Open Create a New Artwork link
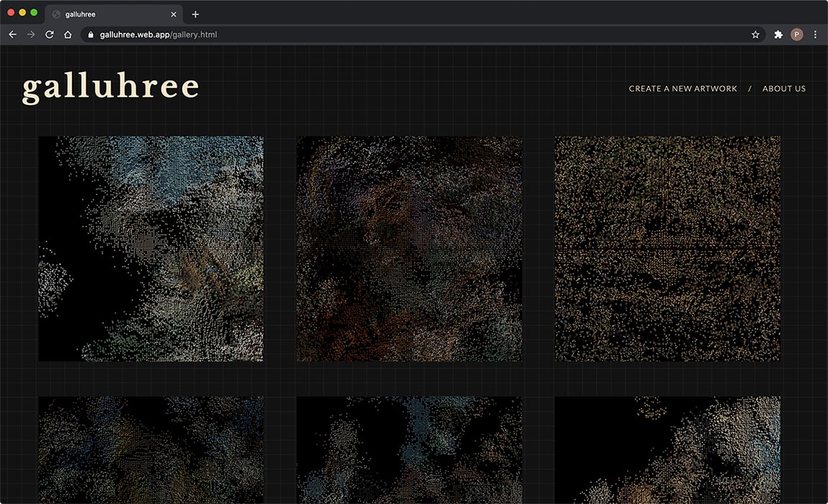Viewport: 828px width, 504px height. pyautogui.click(x=682, y=89)
